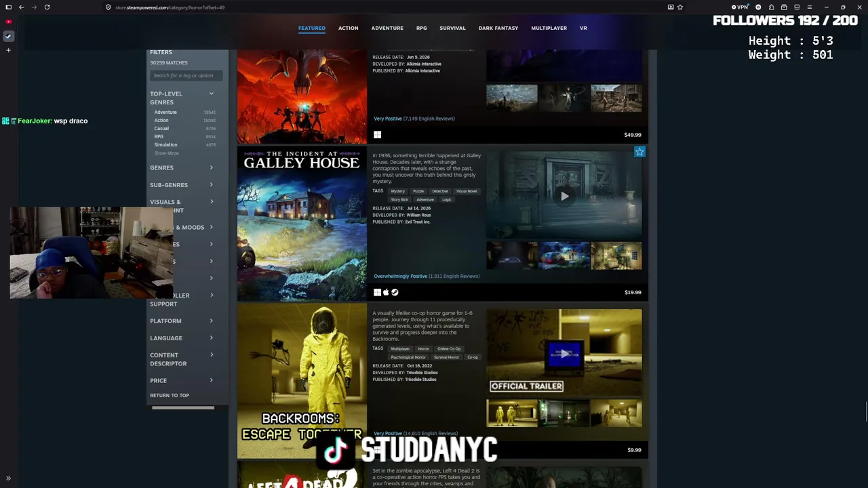This screenshot has width=868, height=488.
Task: Open the W profile icon in browser toolbar
Action: (x=758, y=7)
